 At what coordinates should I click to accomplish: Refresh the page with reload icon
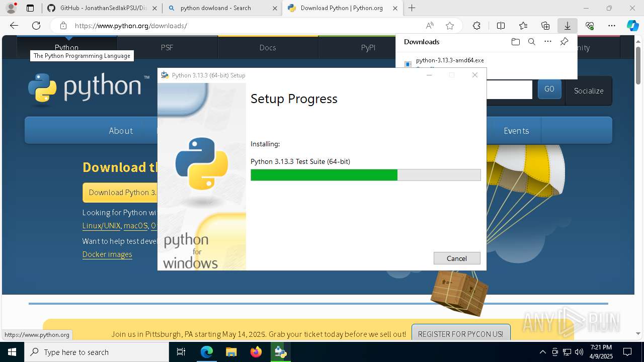coord(36,26)
